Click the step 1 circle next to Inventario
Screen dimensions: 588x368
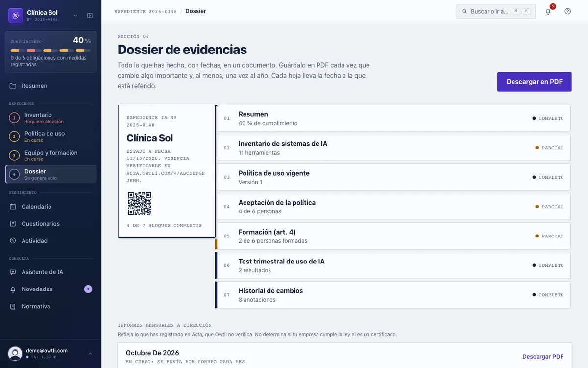pos(14,118)
